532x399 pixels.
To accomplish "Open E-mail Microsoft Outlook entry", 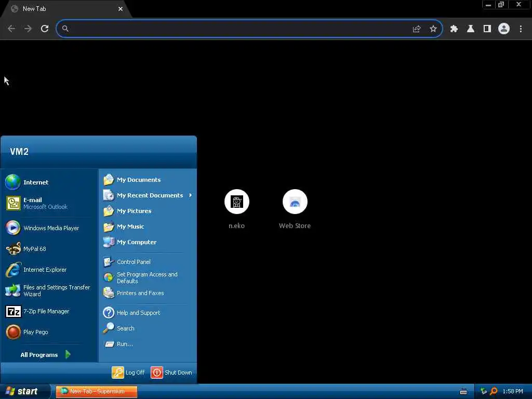I will coord(49,203).
